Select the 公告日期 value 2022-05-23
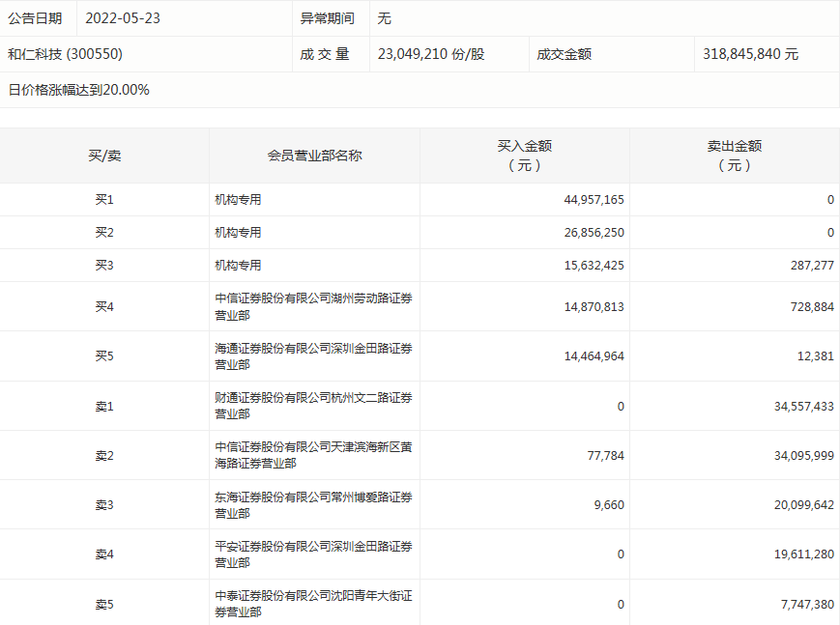Viewport: 840px width, 625px height. [x=123, y=18]
